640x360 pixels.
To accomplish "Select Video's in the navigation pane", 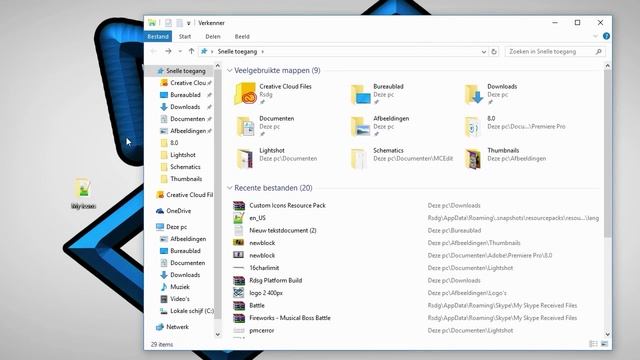I will tap(180, 299).
